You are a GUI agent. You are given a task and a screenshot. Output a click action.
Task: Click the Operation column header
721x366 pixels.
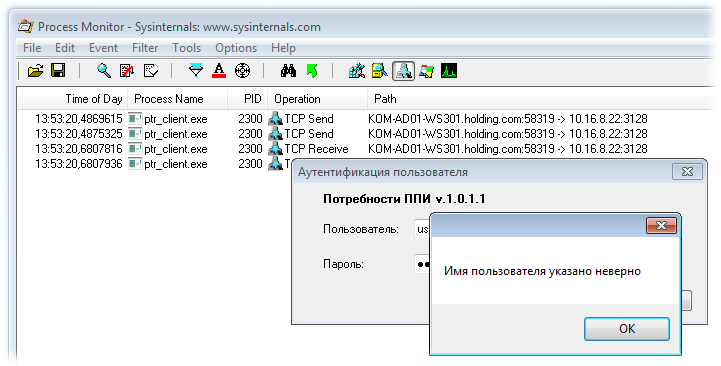tap(317, 99)
